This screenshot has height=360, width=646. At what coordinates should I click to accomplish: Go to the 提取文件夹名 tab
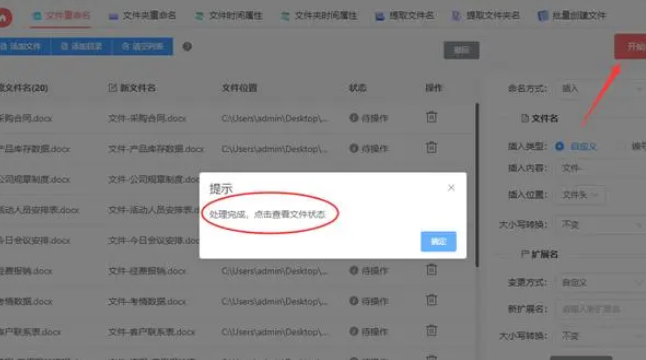(485, 16)
